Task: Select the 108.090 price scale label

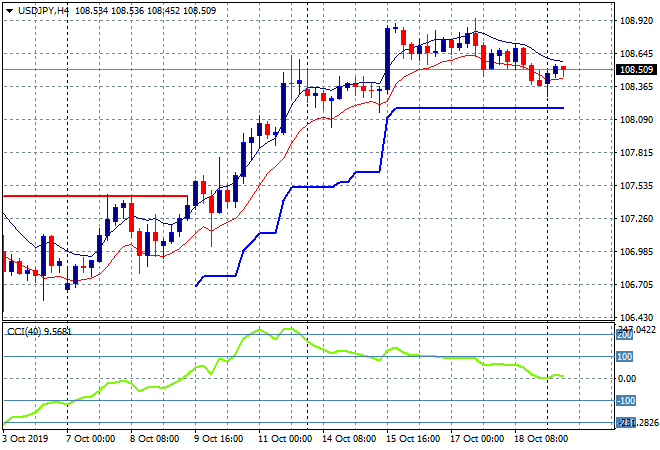Action: pyautogui.click(x=636, y=120)
